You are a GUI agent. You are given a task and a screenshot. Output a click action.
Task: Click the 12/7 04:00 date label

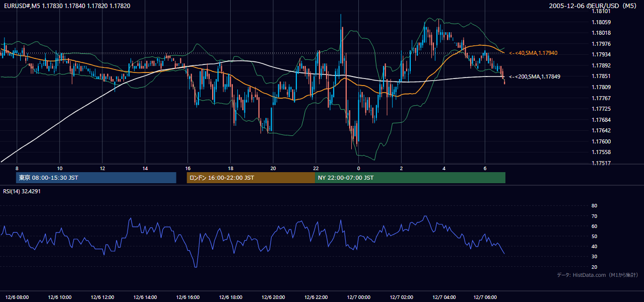pos(444,297)
